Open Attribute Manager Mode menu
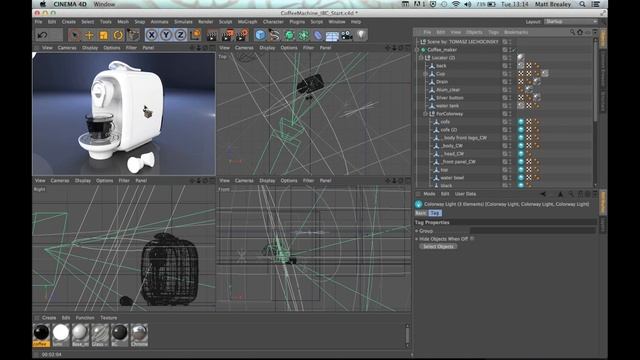Image resolution: width=640 pixels, height=360 pixels. (429, 194)
